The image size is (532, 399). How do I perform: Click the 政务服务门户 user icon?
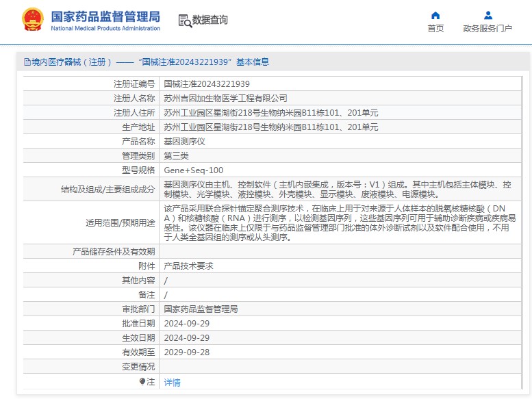tap(488, 15)
